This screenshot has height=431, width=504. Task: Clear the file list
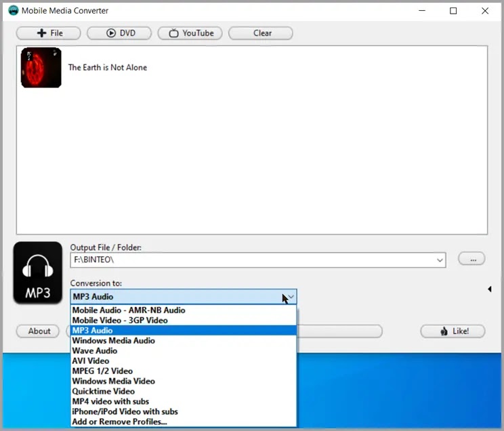[260, 33]
